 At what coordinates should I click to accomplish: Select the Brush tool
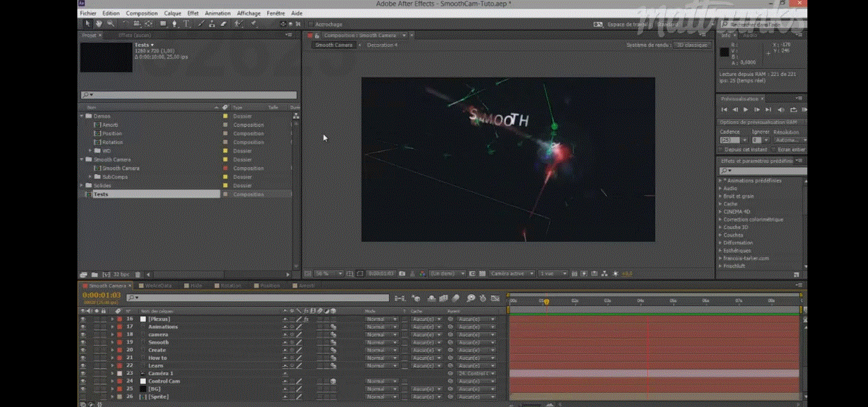pos(201,24)
